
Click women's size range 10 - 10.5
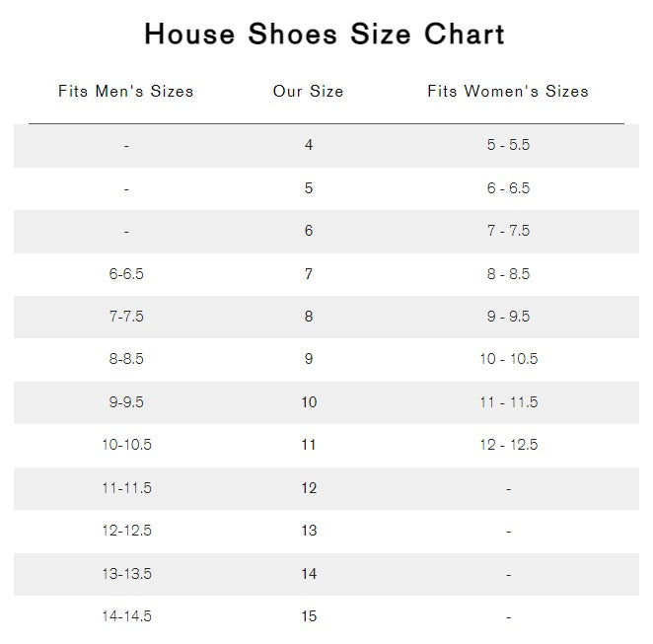[x=508, y=359]
